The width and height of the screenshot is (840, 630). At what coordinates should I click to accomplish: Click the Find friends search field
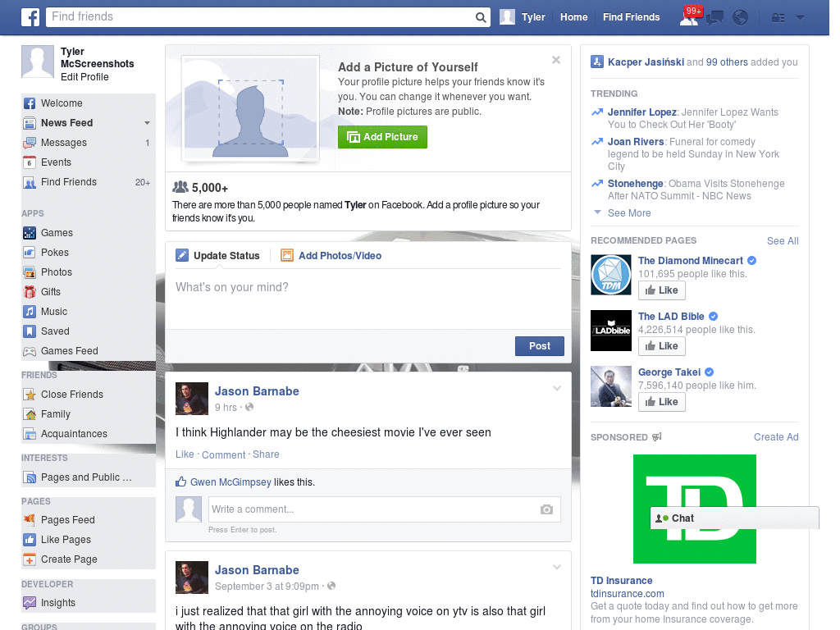(x=261, y=17)
